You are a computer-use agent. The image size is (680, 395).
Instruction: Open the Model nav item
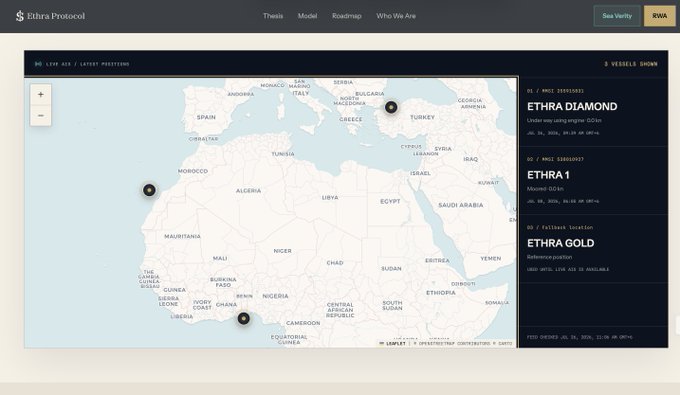pos(307,16)
